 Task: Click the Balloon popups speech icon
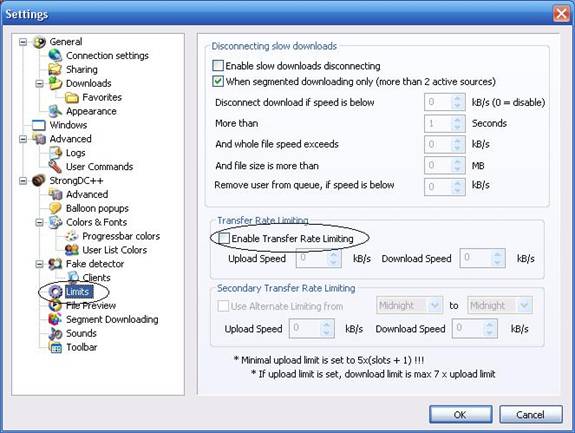tap(55, 208)
